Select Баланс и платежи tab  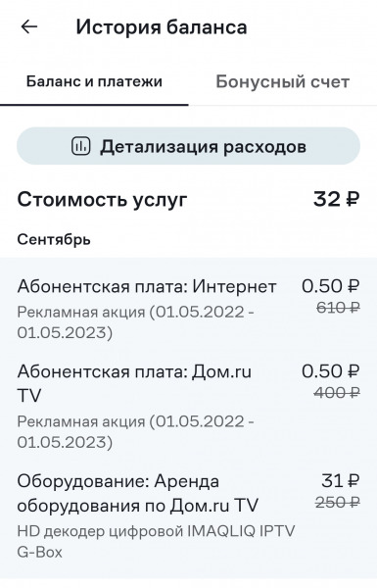click(94, 81)
